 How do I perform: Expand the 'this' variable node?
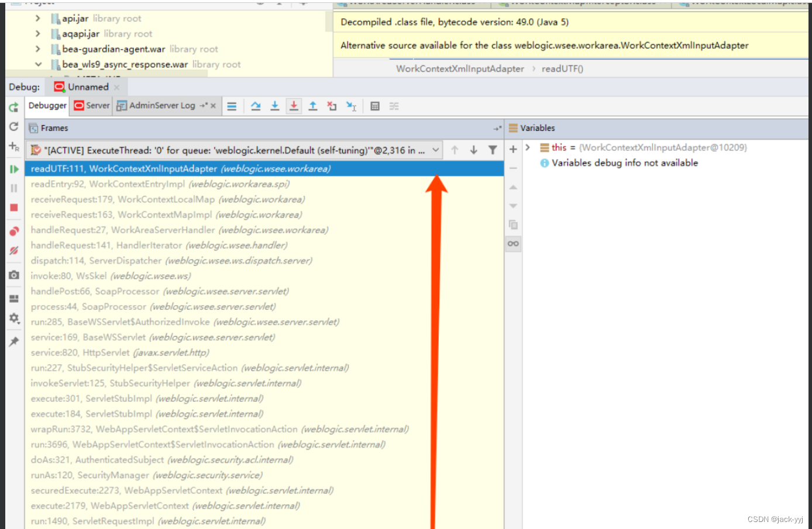[528, 147]
